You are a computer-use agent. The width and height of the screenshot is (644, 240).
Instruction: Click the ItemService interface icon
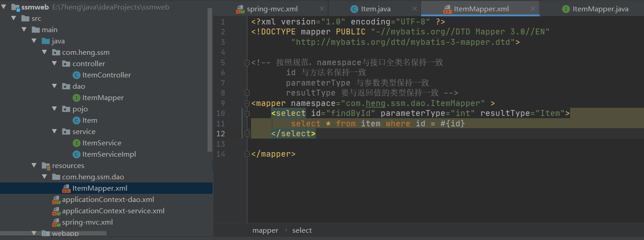point(77,143)
